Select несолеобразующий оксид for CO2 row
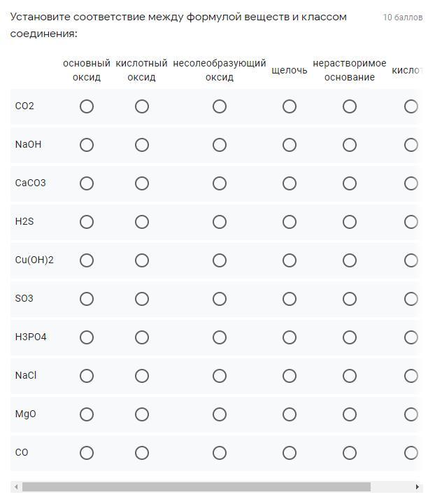Viewport: 435px width, 504px height. pyautogui.click(x=220, y=106)
